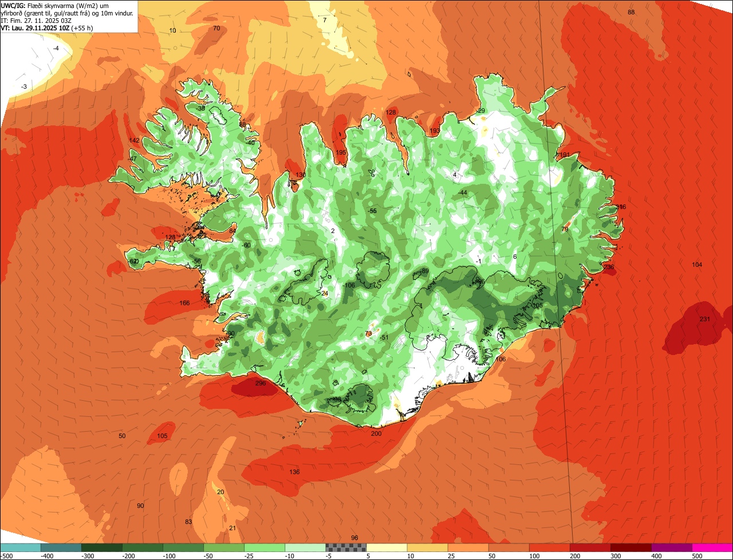The image size is (733, 560).
Task: Click the palest green swatch between -10 and -5
Action: tap(305, 547)
